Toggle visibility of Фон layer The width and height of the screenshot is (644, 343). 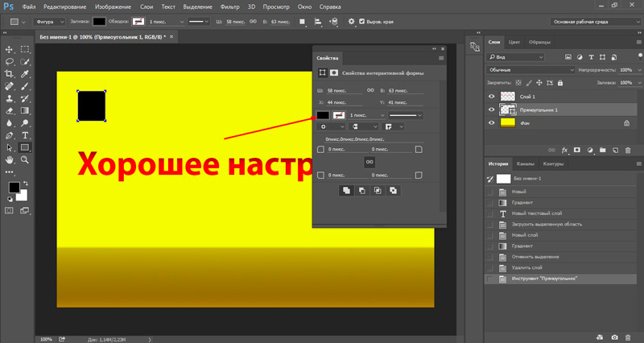[x=491, y=123]
